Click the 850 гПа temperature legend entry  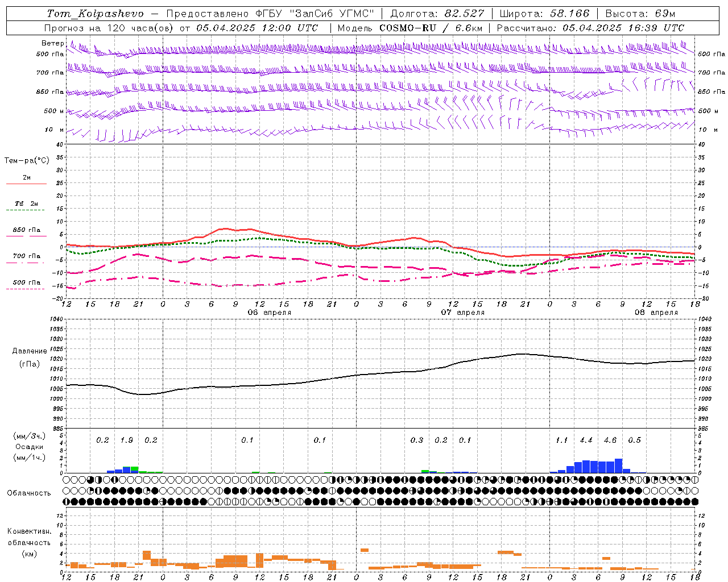point(27,230)
